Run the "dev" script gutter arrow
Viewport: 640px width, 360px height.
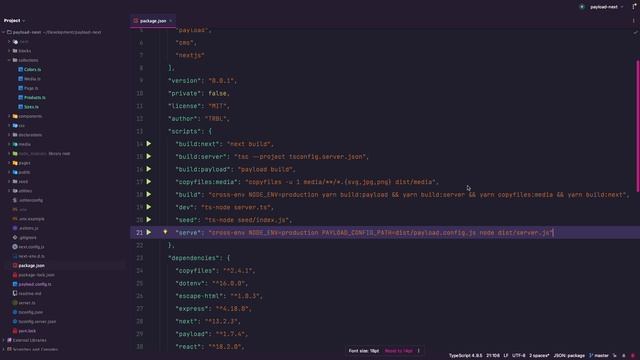(x=149, y=207)
